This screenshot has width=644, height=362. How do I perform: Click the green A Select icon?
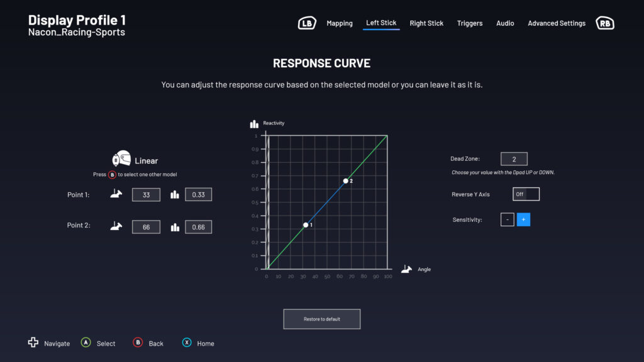(86, 343)
